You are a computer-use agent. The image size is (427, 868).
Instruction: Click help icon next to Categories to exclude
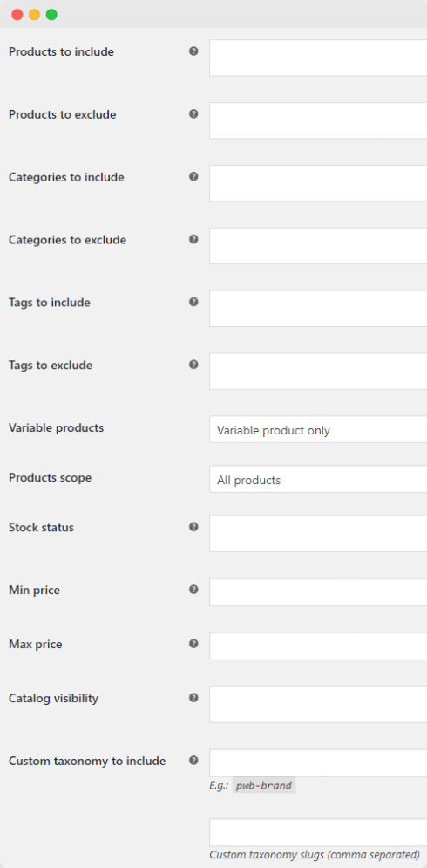(193, 239)
